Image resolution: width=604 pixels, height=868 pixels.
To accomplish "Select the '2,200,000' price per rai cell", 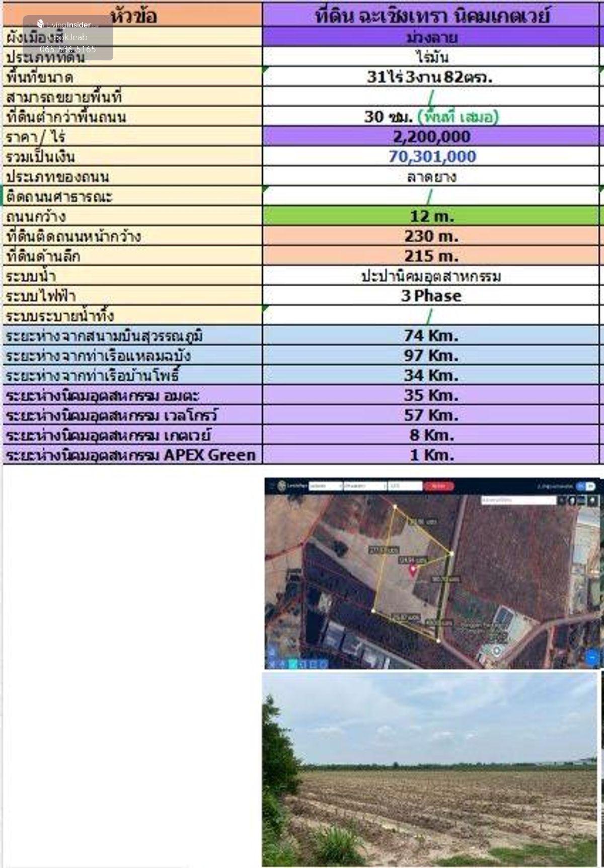I will pos(431,137).
